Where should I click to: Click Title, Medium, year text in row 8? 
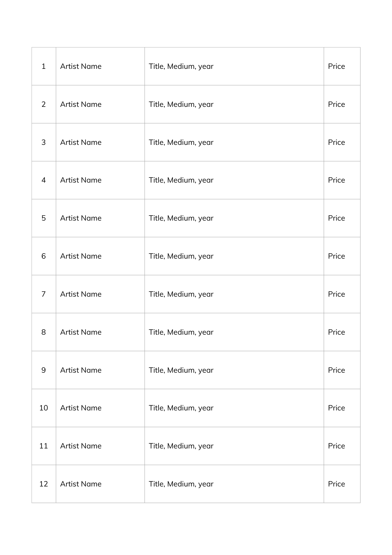(x=181, y=332)
